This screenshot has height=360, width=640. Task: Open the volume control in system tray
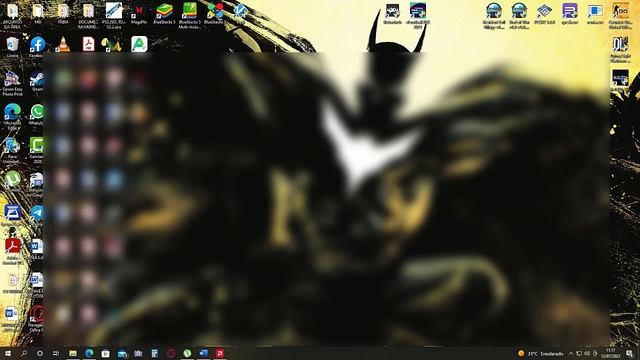coord(587,353)
